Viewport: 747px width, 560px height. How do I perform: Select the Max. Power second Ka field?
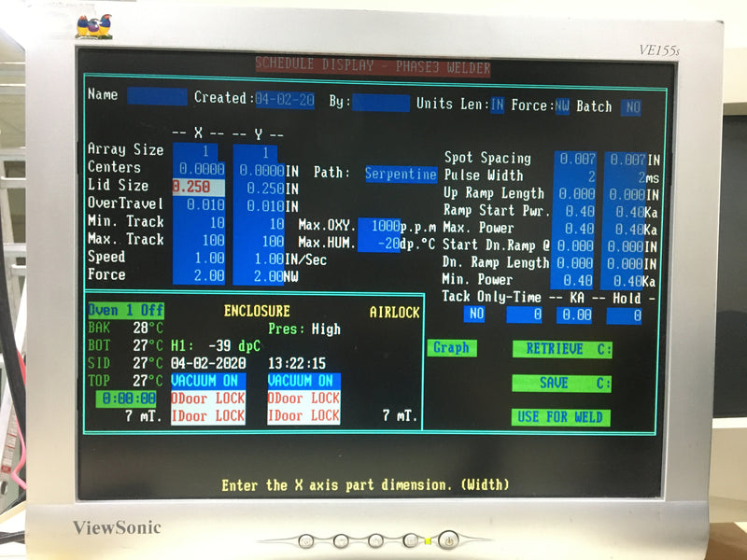click(624, 230)
